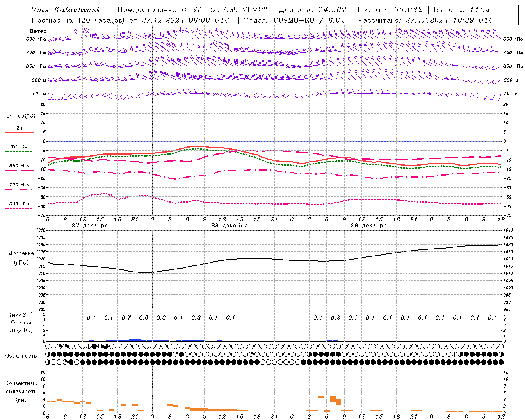525x420 pixels.
Task: Click the 0.3 precipitation amount value
Action: tap(196, 317)
